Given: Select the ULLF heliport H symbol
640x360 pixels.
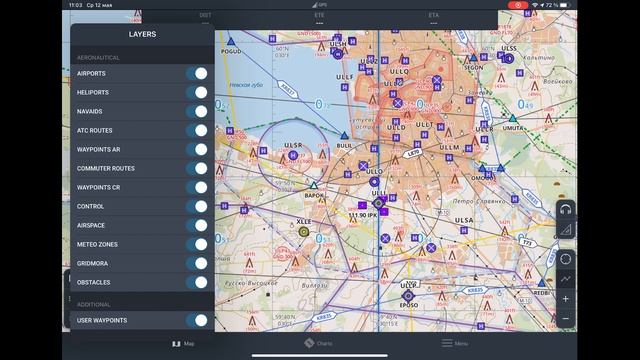Looking at the screenshot, I should [344, 87].
